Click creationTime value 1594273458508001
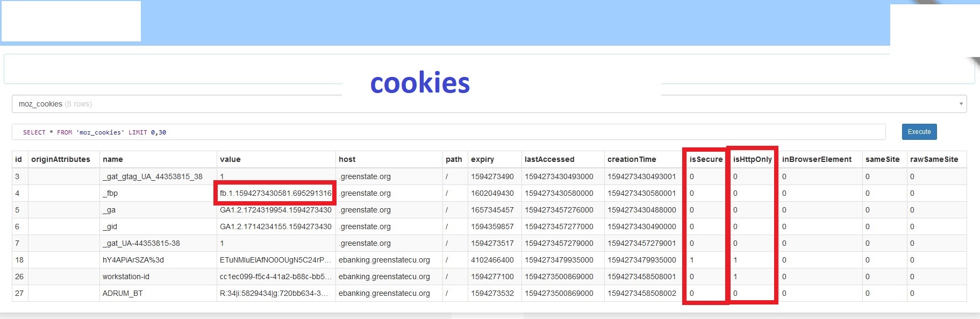Image resolution: width=980 pixels, height=319 pixels. [642, 277]
